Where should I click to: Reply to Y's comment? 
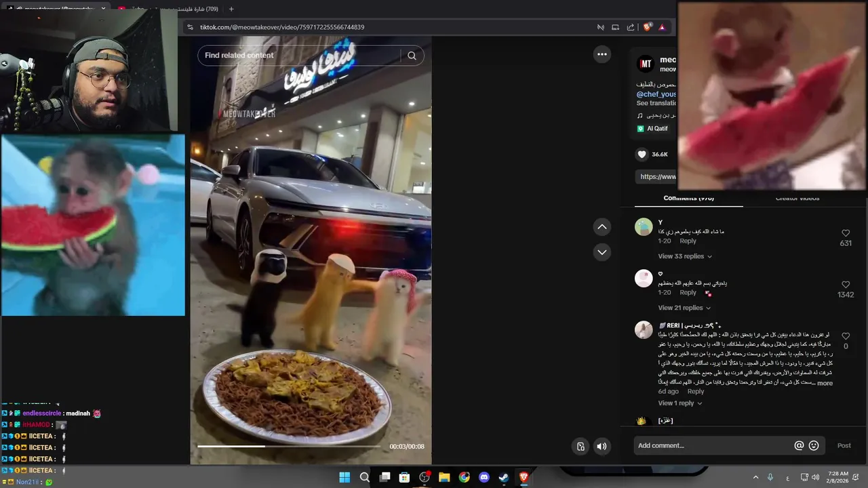pos(688,241)
